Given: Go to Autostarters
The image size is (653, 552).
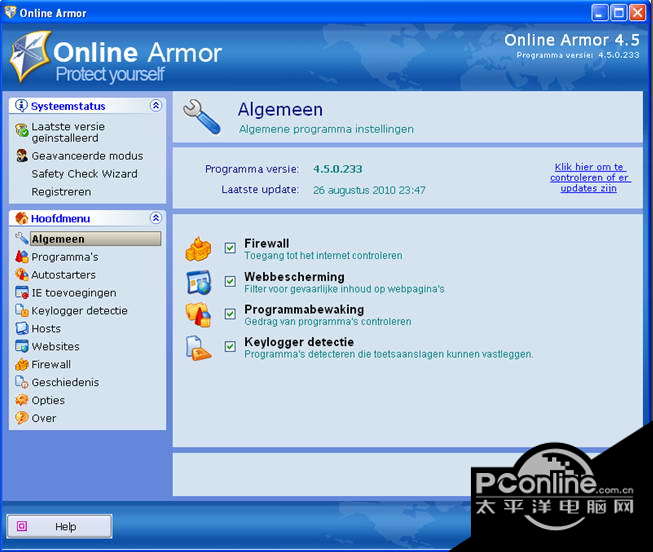Looking at the screenshot, I should click(x=63, y=275).
